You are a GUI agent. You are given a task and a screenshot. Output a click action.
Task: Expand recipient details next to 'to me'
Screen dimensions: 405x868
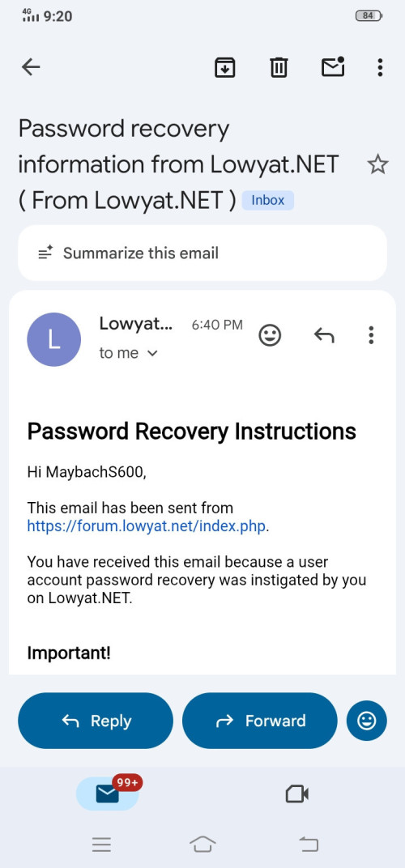[x=152, y=353]
